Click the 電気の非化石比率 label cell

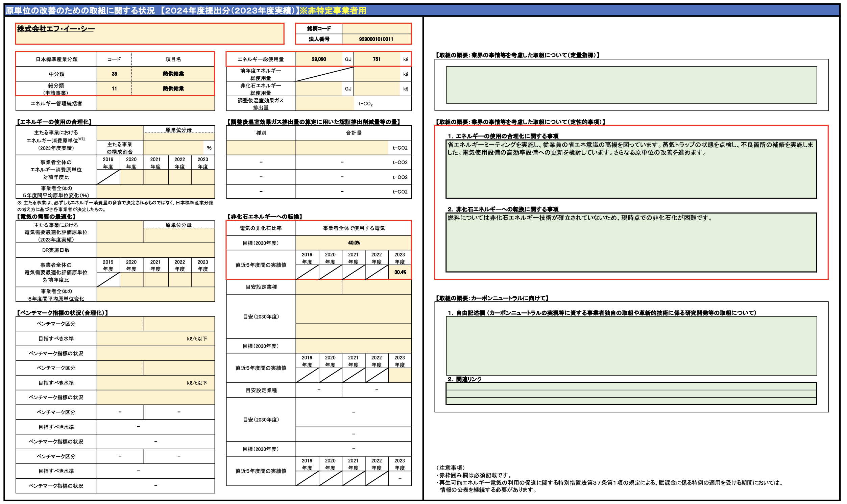261,228
